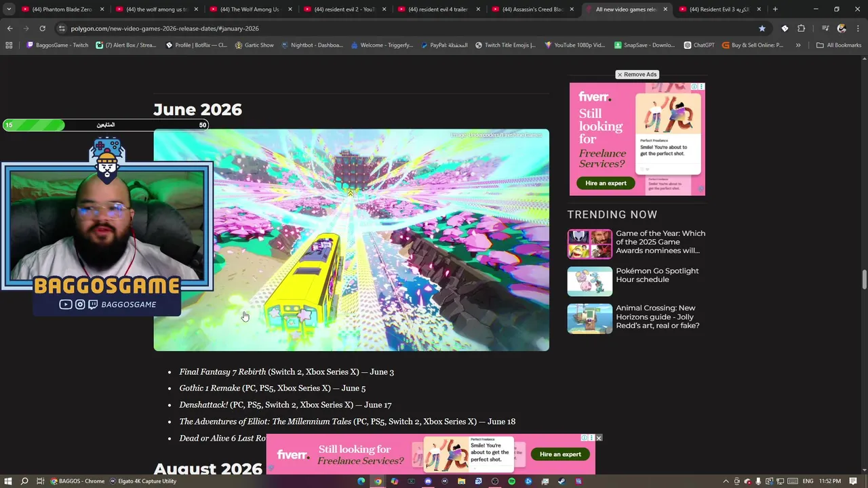Viewport: 868px width, 488px height.
Task: Close the bottom Fiverr banner ad
Action: (599, 438)
